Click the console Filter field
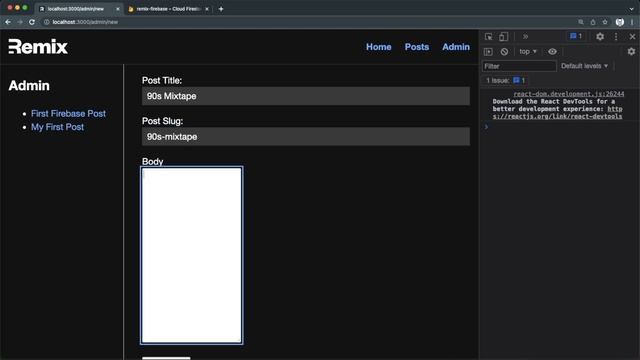Screen dimensions: 640x360 519,66
